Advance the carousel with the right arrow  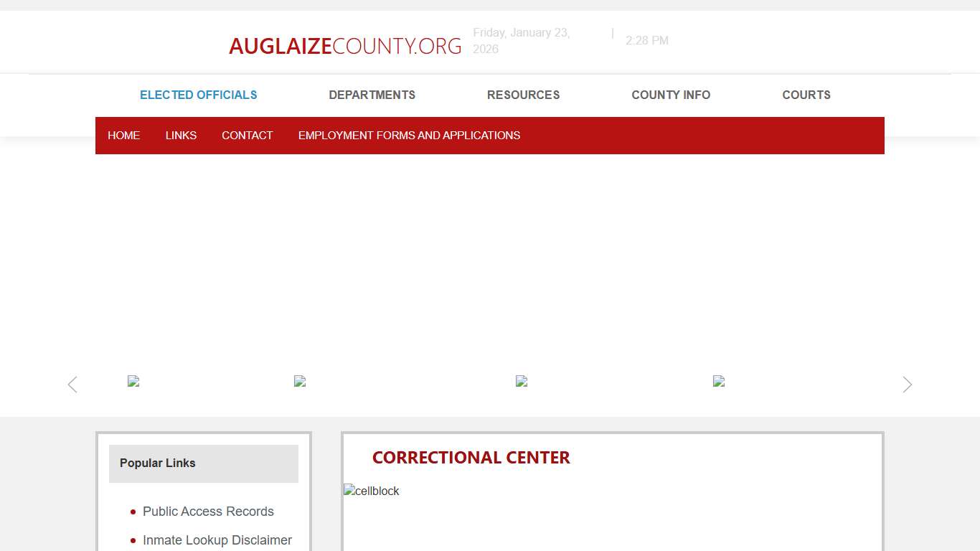tap(906, 385)
